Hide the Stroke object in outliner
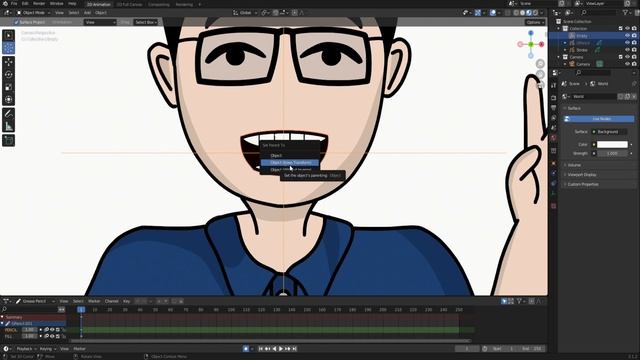This screenshot has height=360, width=640. (x=627, y=50)
